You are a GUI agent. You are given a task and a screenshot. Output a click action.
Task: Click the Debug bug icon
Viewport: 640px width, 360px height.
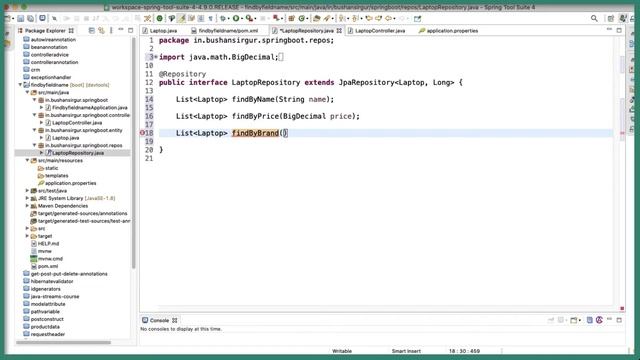click(223, 18)
